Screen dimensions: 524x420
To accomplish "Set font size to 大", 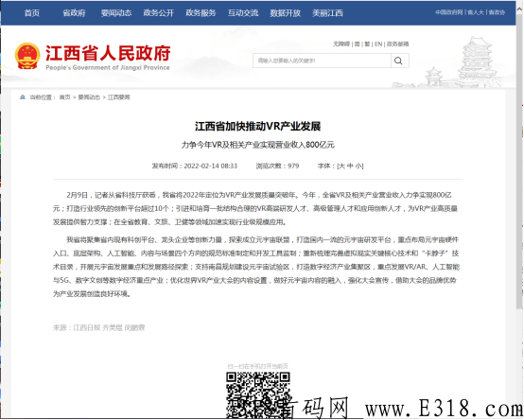I will [341, 166].
